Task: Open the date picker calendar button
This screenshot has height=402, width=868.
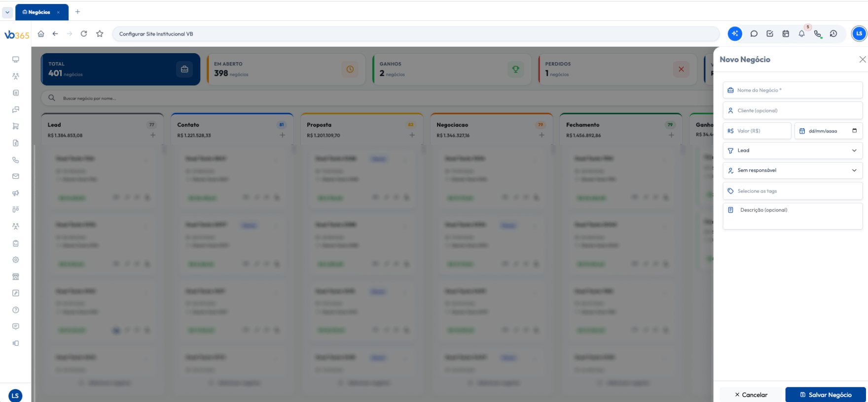Action: click(854, 131)
